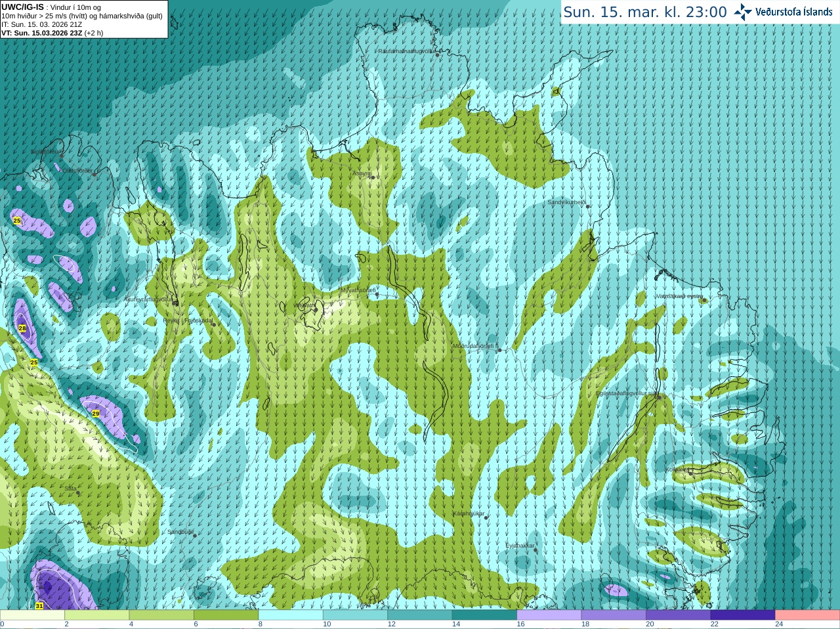Click the legend value 8 label

[261, 624]
